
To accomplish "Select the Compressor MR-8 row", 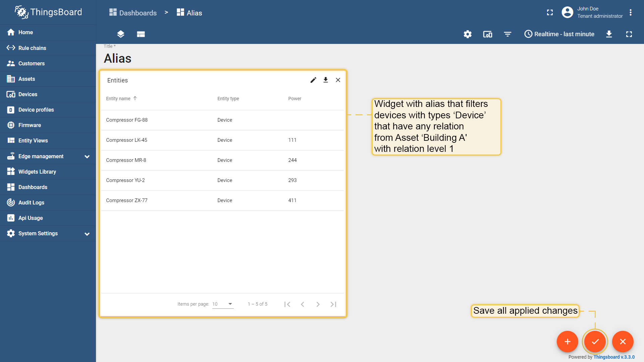I will 223,160.
